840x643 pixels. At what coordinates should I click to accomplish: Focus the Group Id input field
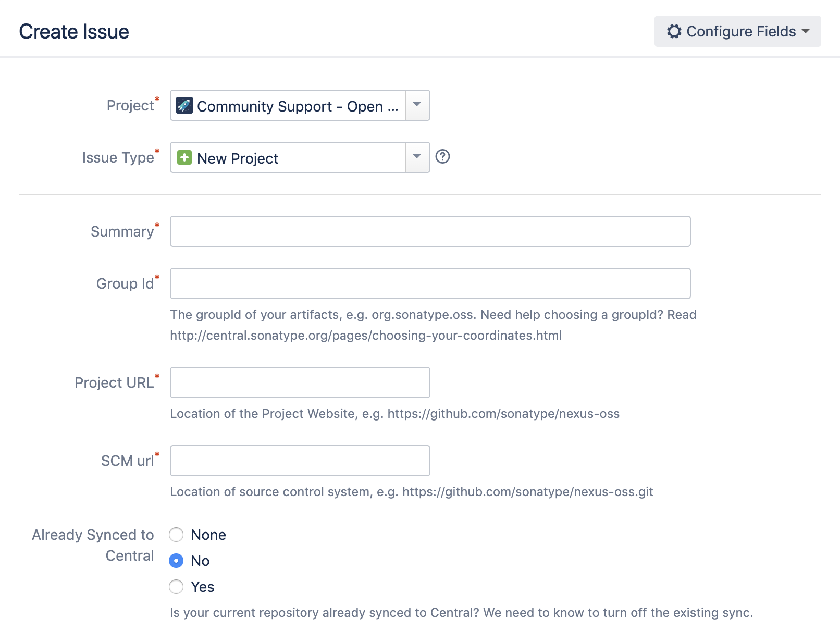point(430,283)
